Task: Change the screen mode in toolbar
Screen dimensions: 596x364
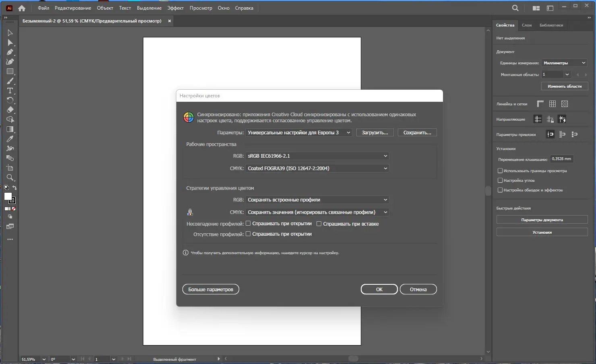Action: [x=10, y=226]
